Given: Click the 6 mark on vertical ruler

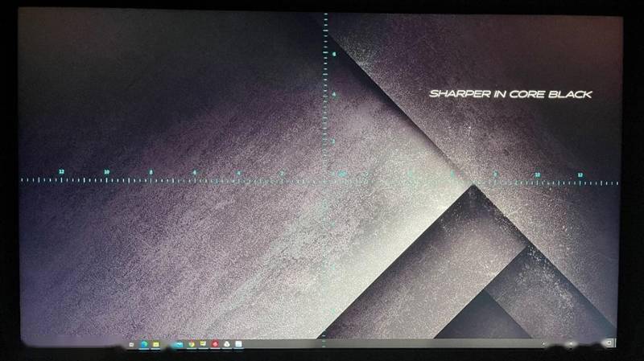Looking at the screenshot, I should [334, 54].
